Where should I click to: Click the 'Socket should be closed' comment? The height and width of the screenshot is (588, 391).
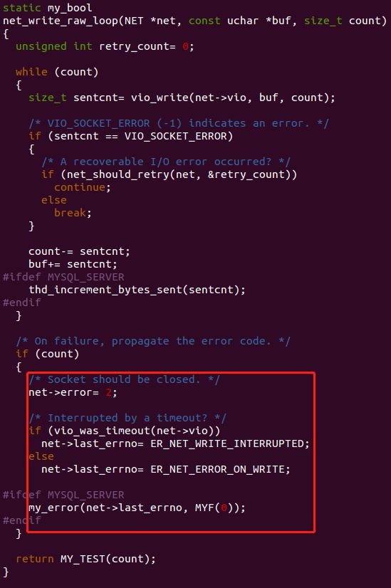pyautogui.click(x=124, y=379)
